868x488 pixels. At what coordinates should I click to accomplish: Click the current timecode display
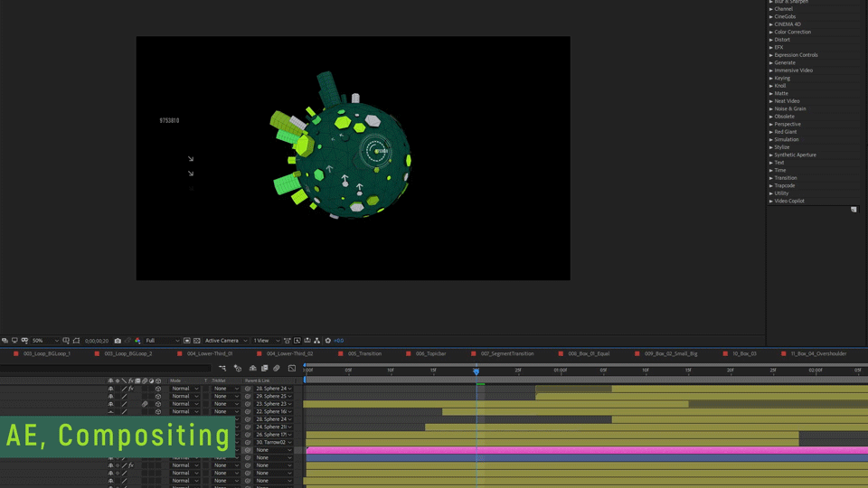[x=97, y=341]
